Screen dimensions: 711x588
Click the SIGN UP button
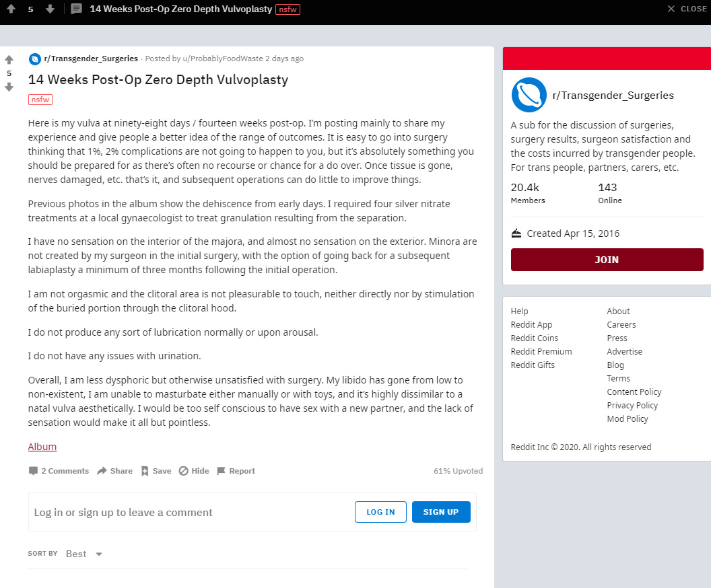(x=441, y=512)
